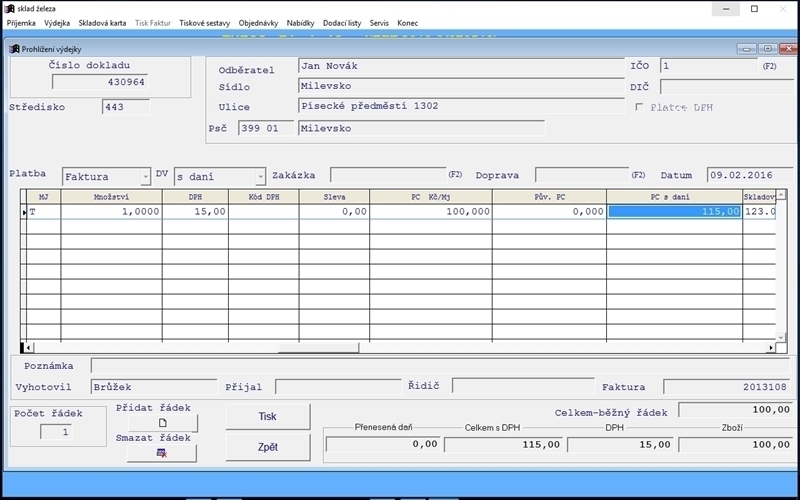800x500 pixels.
Task: Click the Přidat řádek new-page icon button
Action: point(162,422)
